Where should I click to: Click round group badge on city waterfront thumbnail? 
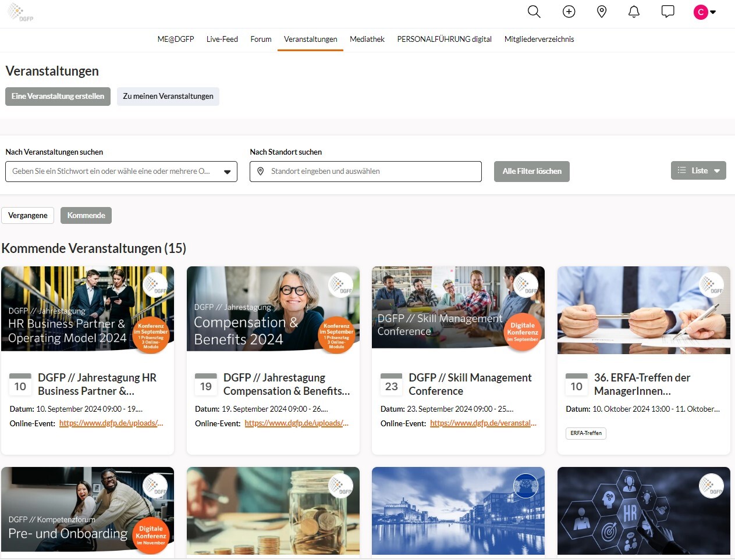tap(525, 486)
